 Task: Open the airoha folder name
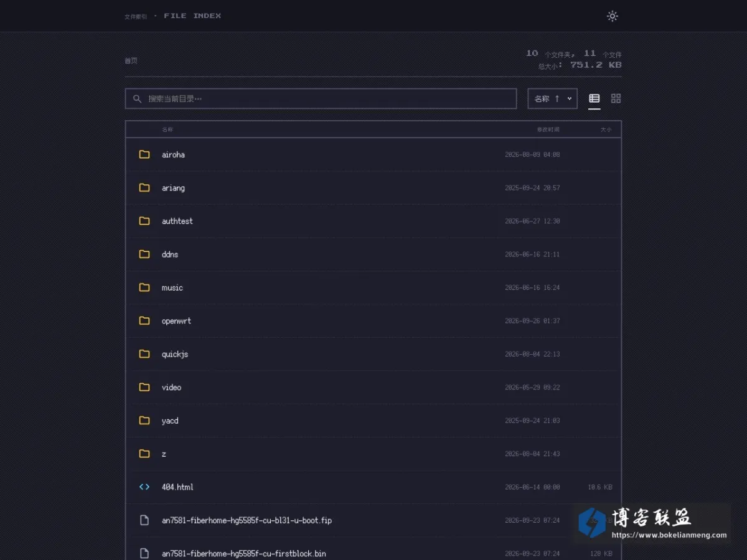[x=173, y=155]
